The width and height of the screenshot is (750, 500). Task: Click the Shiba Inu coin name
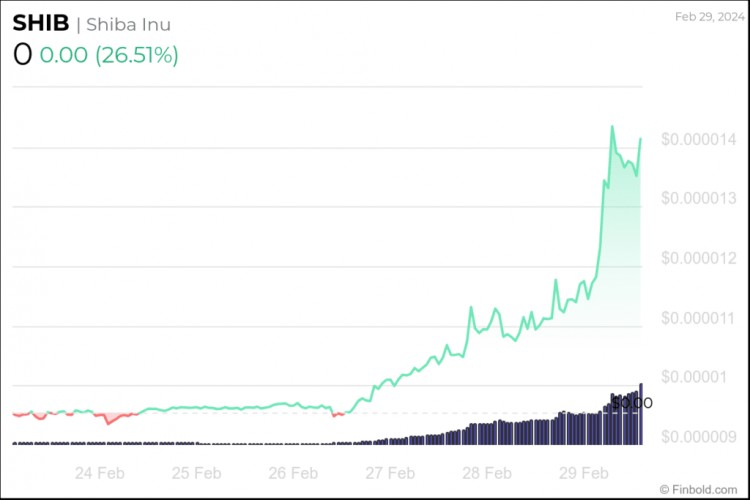click(x=129, y=23)
